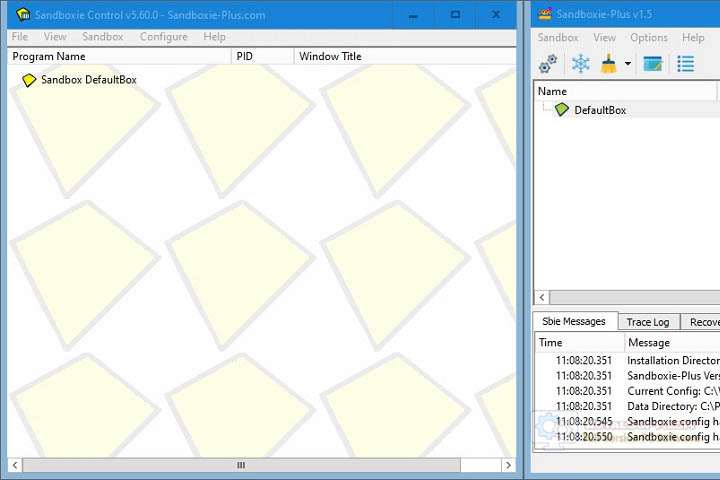
Task: Open the View menu in Sandboxie-Plus
Action: point(604,38)
